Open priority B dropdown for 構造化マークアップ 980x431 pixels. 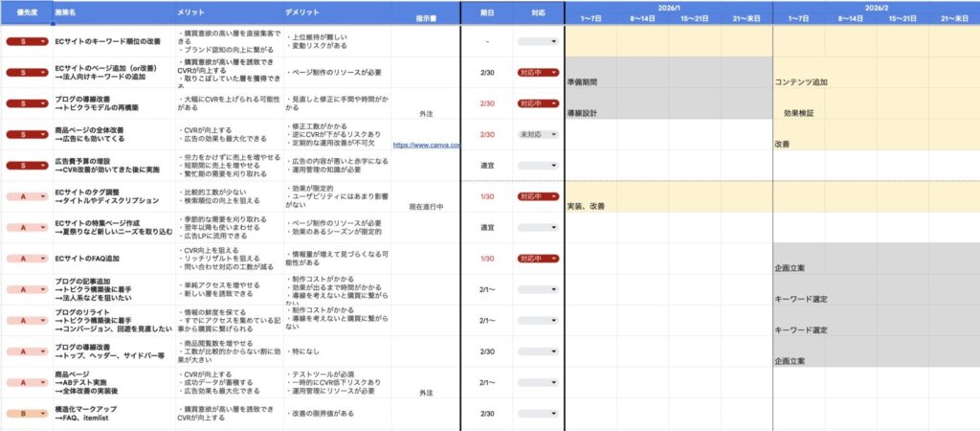click(43, 414)
